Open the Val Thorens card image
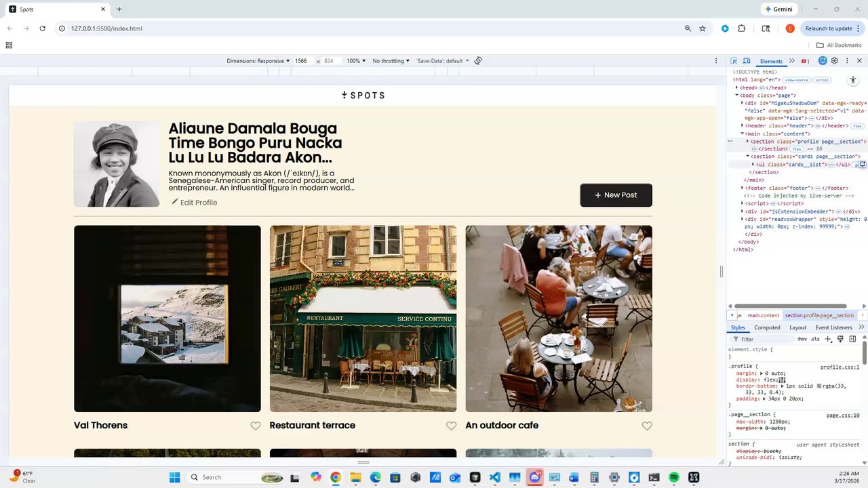Screen dimensions: 868x488 167,319
